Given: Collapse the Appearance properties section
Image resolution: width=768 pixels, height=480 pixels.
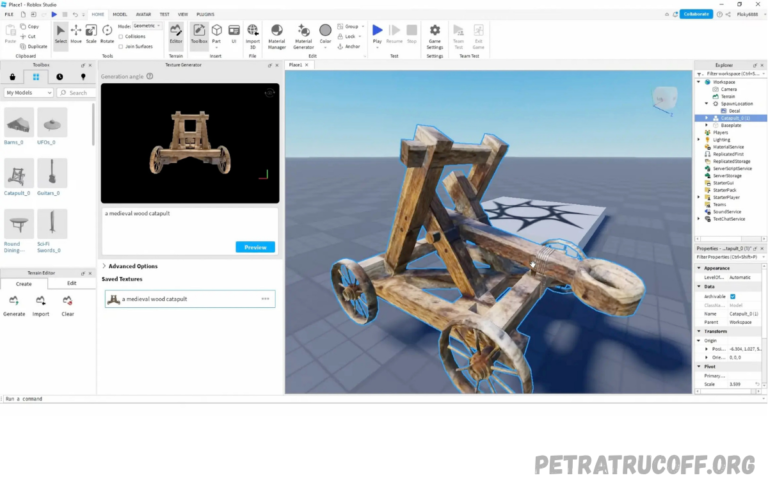Looking at the screenshot, I should click(699, 268).
